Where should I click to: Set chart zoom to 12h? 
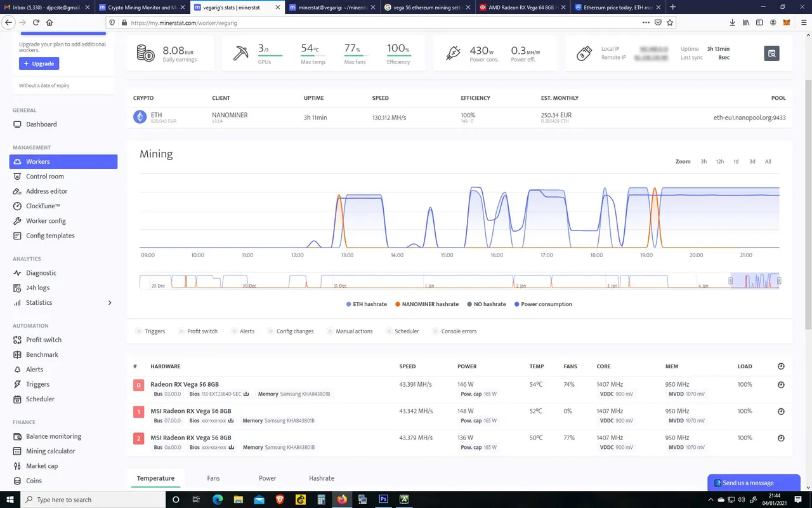pos(720,161)
